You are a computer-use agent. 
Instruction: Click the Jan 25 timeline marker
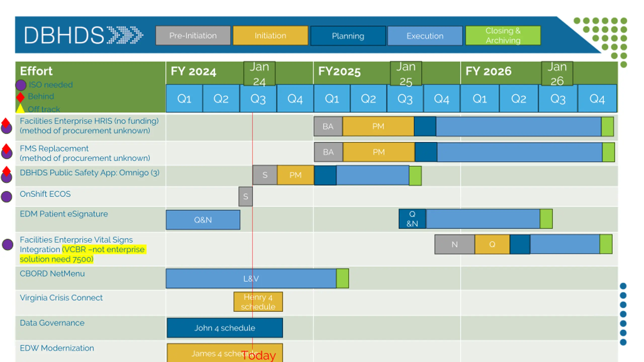pos(406,74)
